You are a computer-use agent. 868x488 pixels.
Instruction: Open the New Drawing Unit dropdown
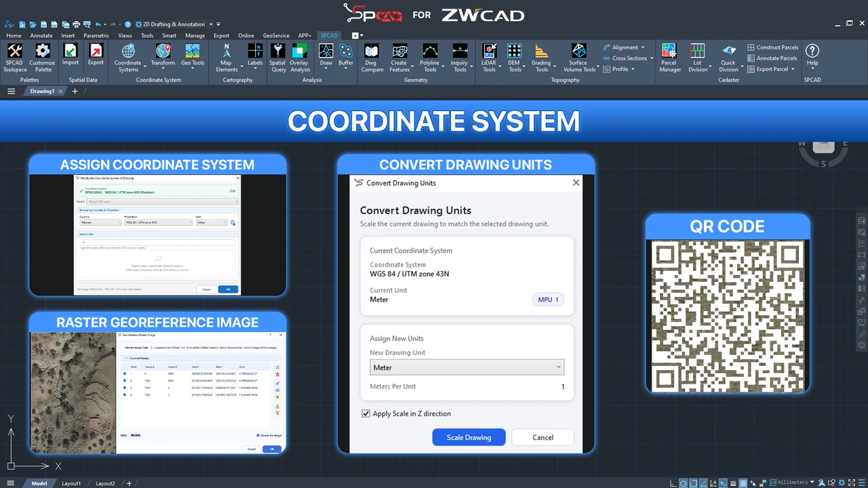click(x=467, y=367)
